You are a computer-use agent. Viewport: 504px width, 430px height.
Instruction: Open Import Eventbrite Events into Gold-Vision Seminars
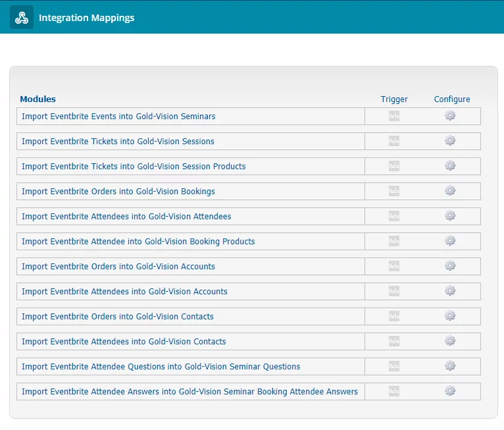click(x=118, y=117)
